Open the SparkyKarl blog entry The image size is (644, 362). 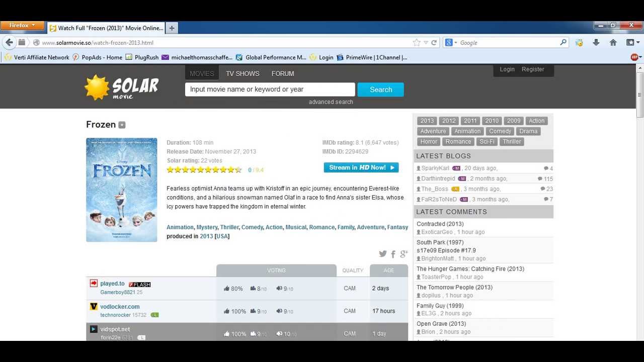(435, 168)
